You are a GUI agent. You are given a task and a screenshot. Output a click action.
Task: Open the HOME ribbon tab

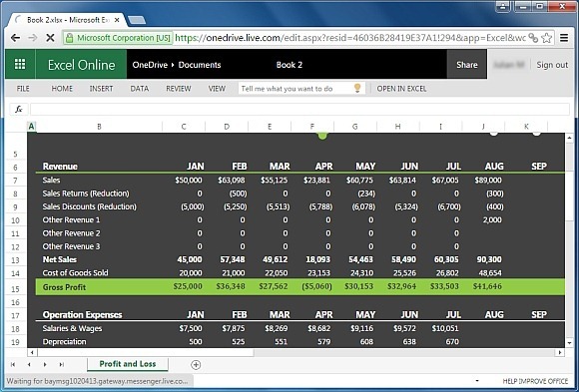[62, 89]
